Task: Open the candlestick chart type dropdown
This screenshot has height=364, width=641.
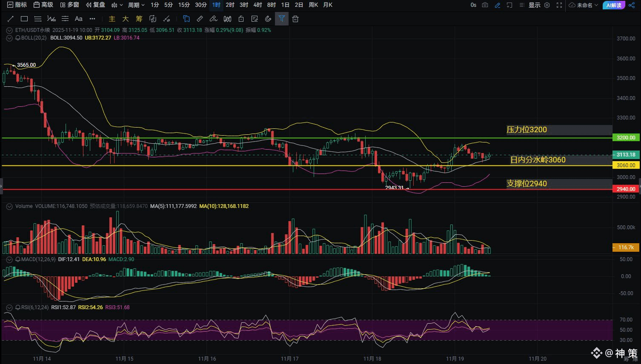Action: (117, 5)
